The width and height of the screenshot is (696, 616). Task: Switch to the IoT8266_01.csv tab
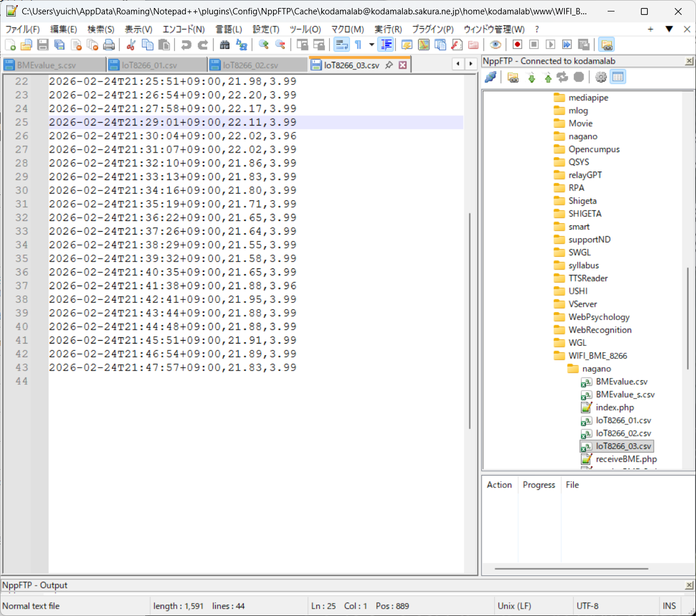[149, 65]
